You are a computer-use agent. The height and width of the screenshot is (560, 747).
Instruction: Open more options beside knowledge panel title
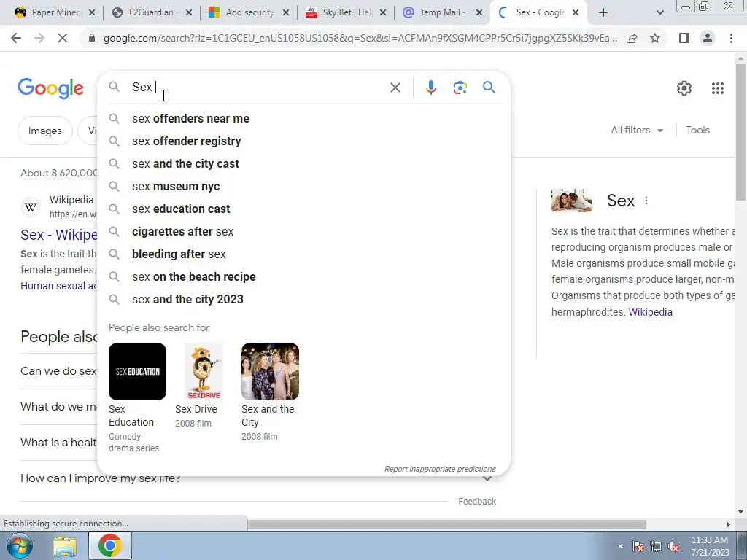(x=646, y=201)
